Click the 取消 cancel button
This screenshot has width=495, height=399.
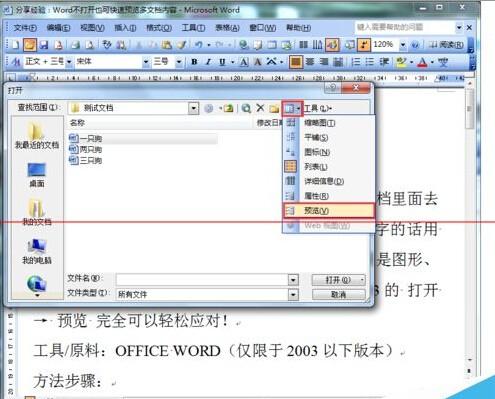coord(338,294)
